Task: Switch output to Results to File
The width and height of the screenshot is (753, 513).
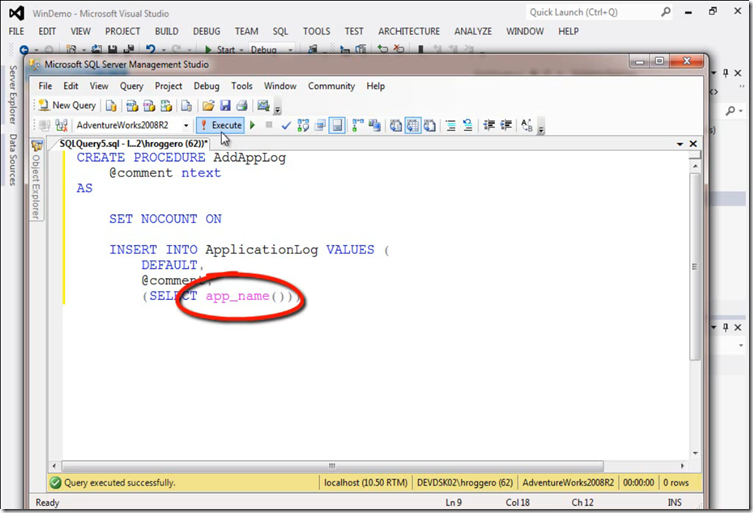Action: coord(430,126)
